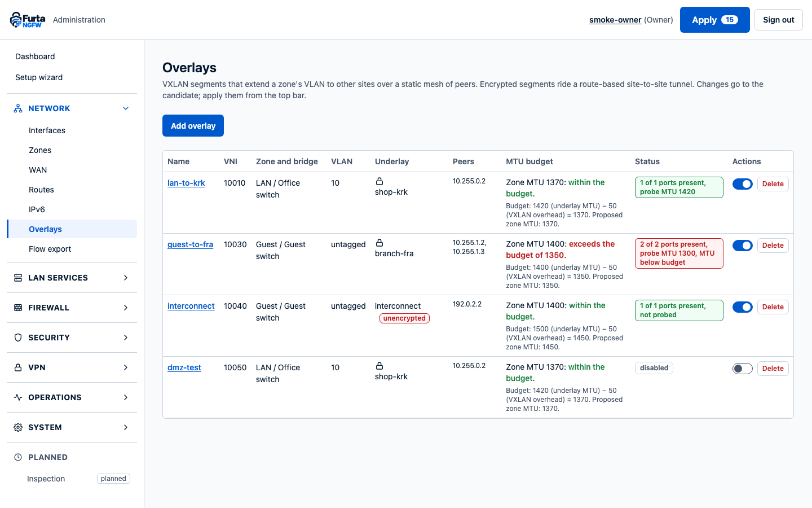Expand the Firewall chevron
The width and height of the screenshot is (812, 508).
point(126,308)
